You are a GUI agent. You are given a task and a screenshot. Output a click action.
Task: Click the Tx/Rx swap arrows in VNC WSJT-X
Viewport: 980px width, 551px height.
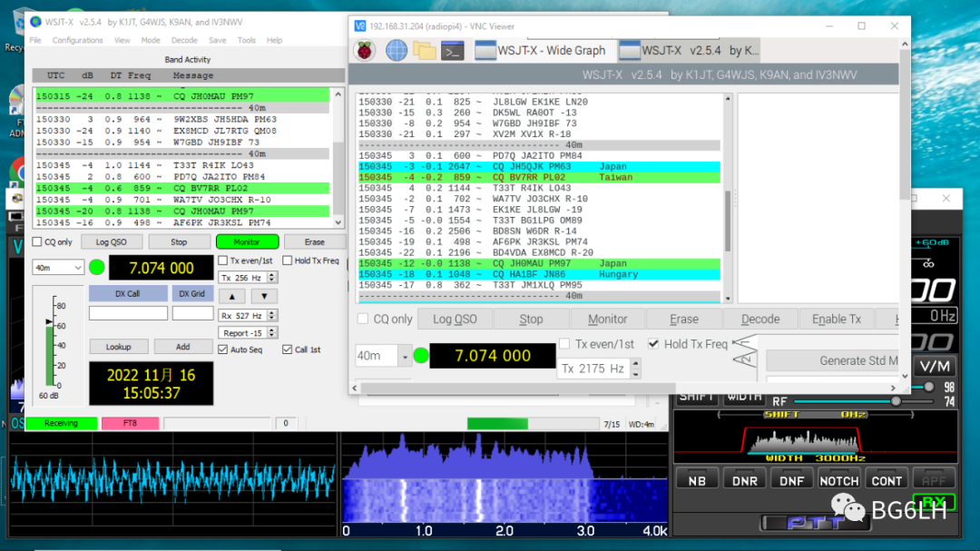coord(744,351)
